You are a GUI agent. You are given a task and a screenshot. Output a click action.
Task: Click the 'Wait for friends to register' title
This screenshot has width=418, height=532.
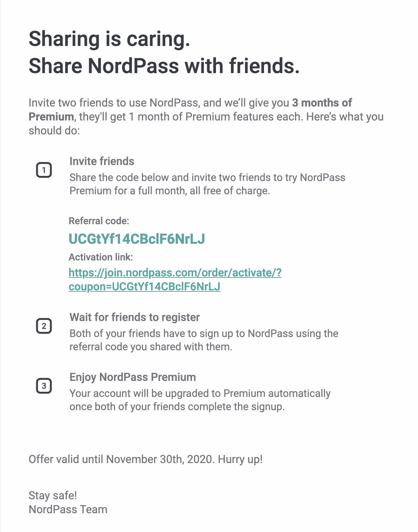pyautogui.click(x=135, y=317)
